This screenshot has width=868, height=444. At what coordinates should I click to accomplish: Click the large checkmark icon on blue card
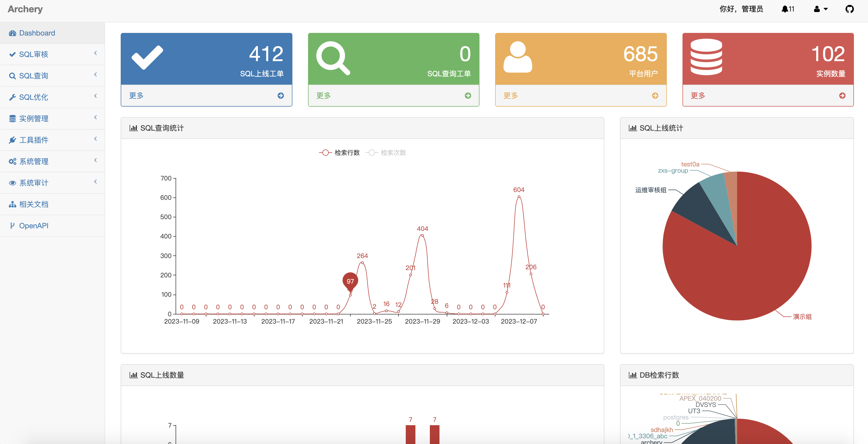147,57
